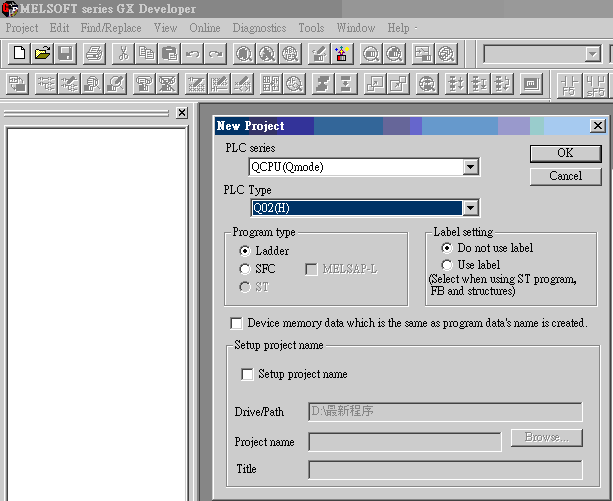Open the empty combo box in main toolbar
613x501 pixels.
pyautogui.click(x=593, y=54)
